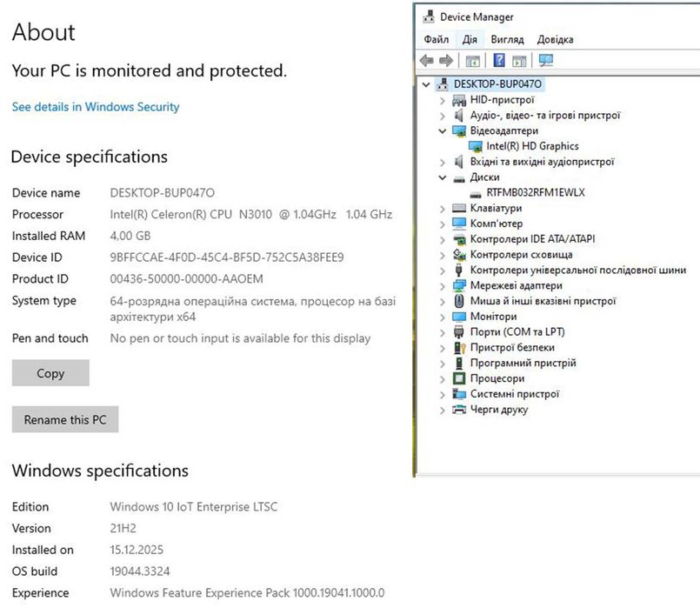This screenshot has width=700, height=608.
Task: Expand the Клавіатури category
Action: tap(443, 209)
